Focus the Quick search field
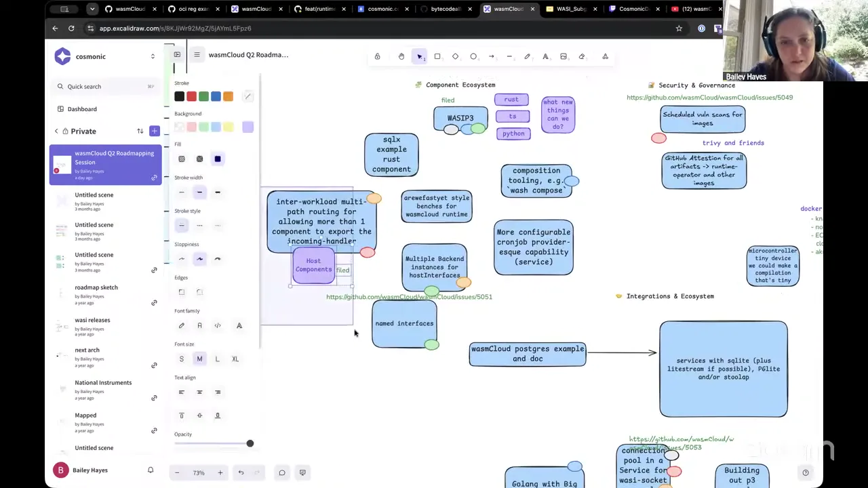 [x=105, y=87]
